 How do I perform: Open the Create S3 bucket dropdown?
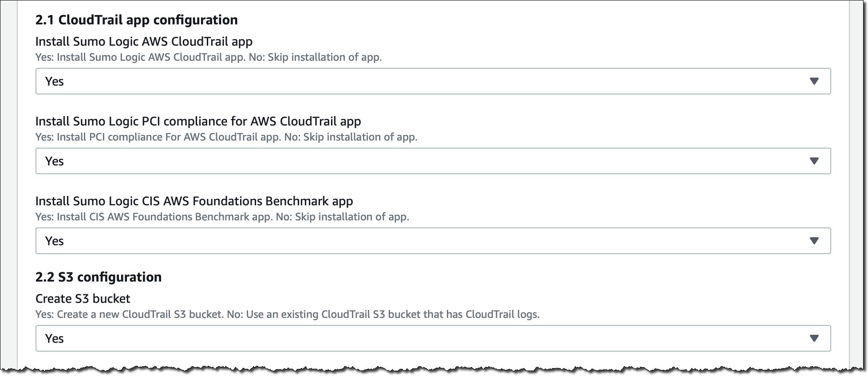tap(433, 338)
